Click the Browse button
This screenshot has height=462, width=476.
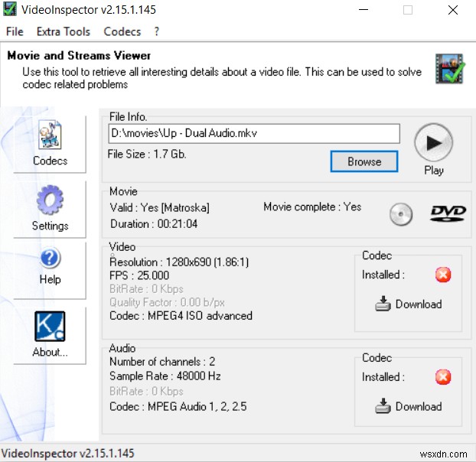364,161
